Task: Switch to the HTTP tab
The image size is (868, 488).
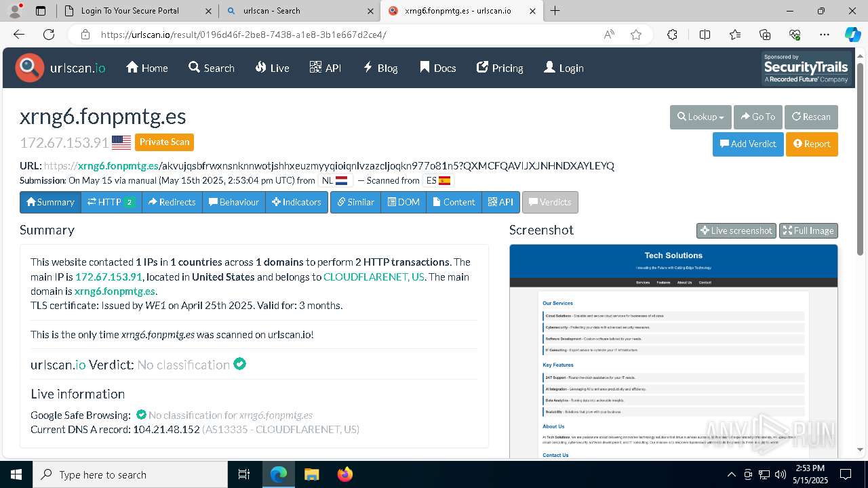Action: pyautogui.click(x=111, y=202)
